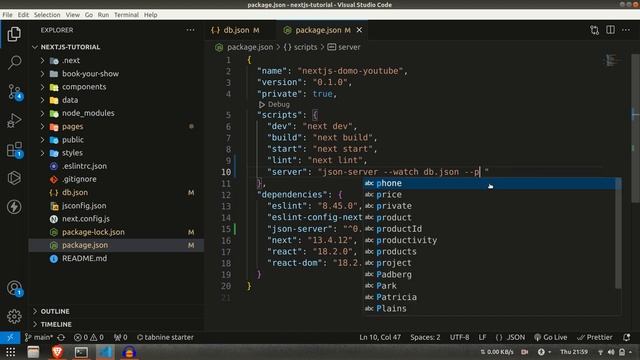The width and height of the screenshot is (640, 360).
Task: Open the Search view in activity bar
Action: point(14,63)
